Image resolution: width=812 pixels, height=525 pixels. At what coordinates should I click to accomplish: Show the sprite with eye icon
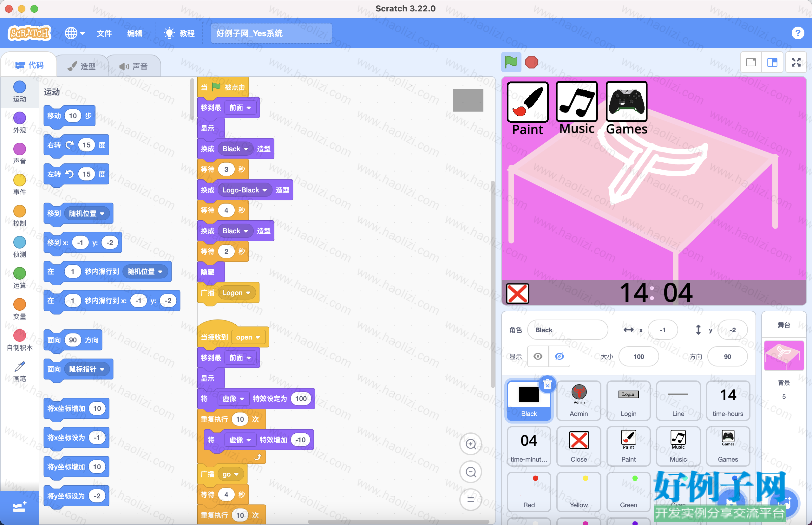pyautogui.click(x=538, y=356)
